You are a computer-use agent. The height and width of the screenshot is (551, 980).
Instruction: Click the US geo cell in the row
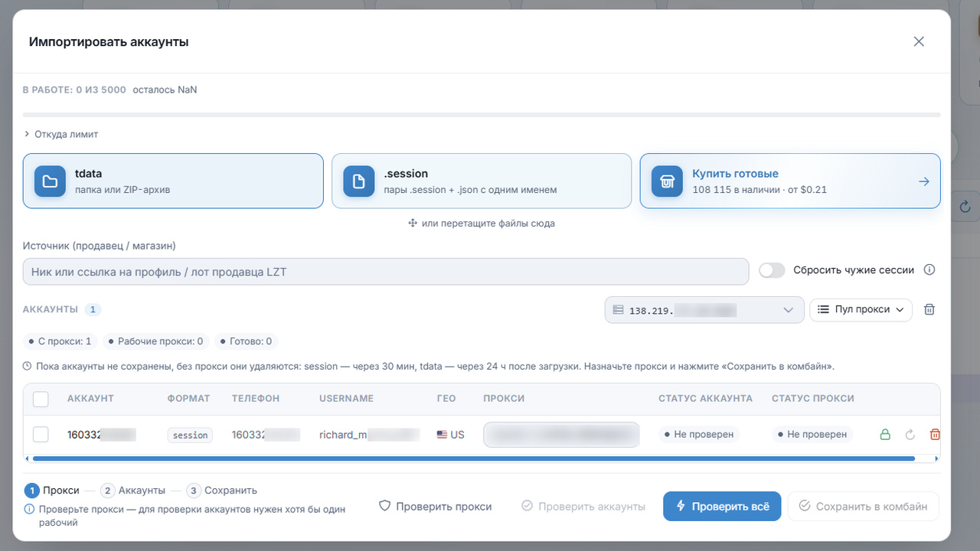pos(450,435)
